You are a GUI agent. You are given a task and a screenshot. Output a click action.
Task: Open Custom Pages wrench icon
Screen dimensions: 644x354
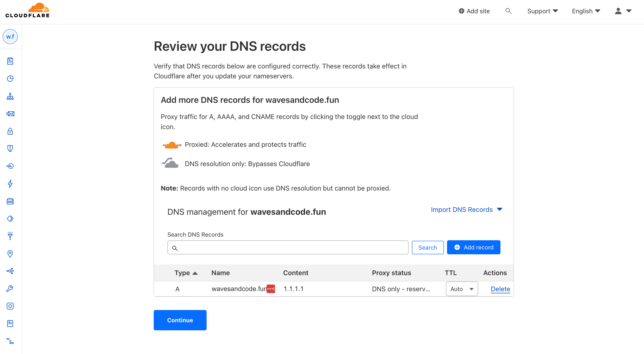10,288
